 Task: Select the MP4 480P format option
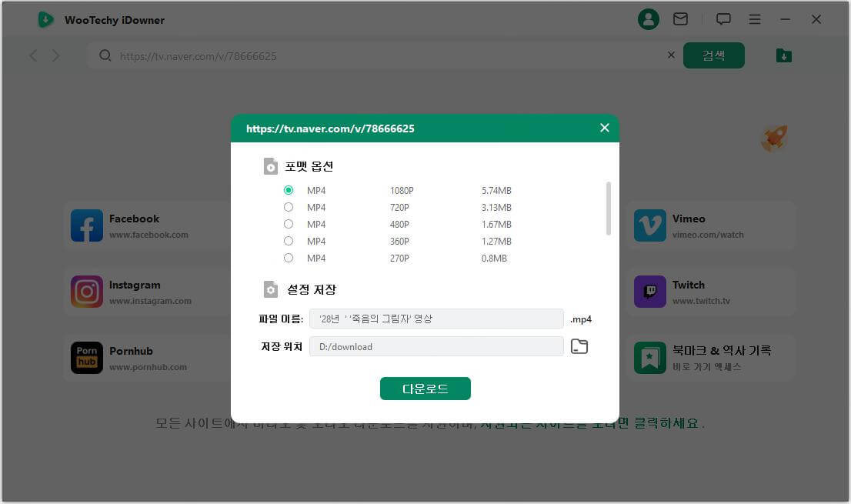click(x=289, y=224)
